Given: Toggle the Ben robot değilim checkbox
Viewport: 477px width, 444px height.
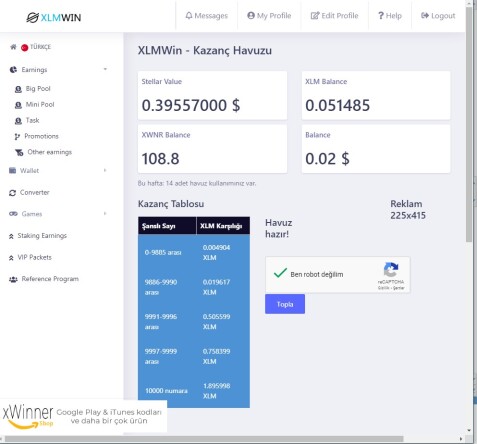Looking at the screenshot, I should click(280, 273).
